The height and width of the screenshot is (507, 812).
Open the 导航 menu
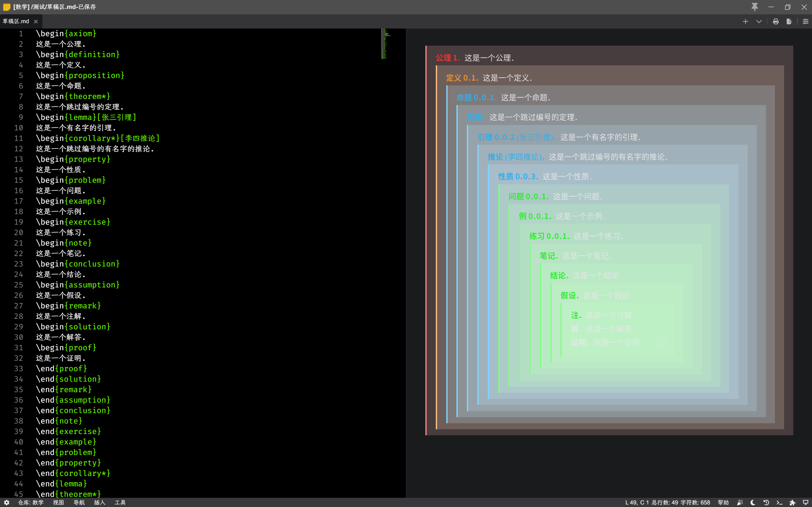click(x=79, y=502)
